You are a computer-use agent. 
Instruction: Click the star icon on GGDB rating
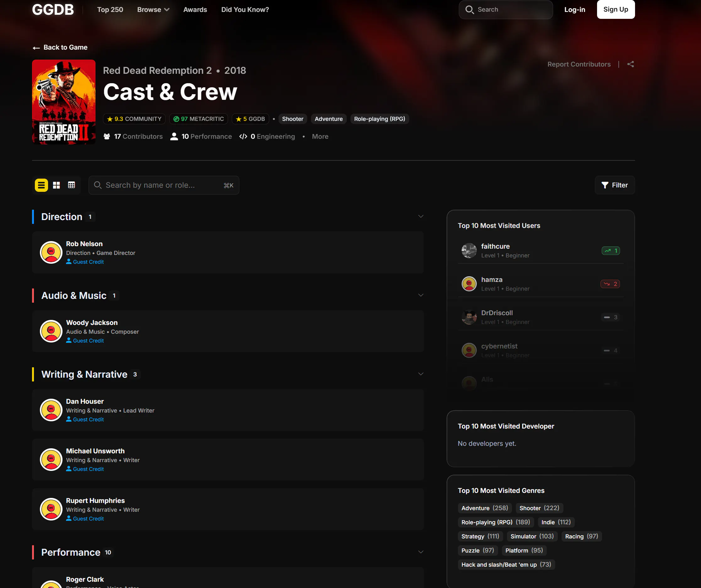(238, 119)
